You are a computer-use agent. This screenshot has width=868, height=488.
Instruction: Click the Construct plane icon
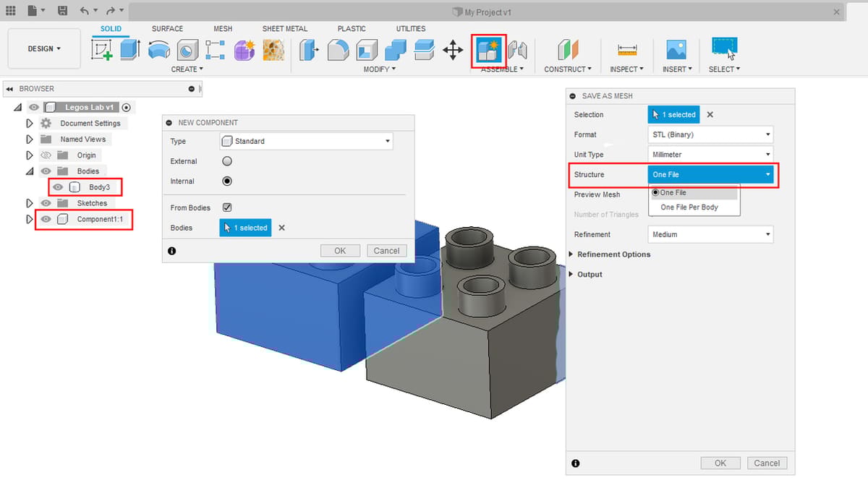tap(569, 50)
